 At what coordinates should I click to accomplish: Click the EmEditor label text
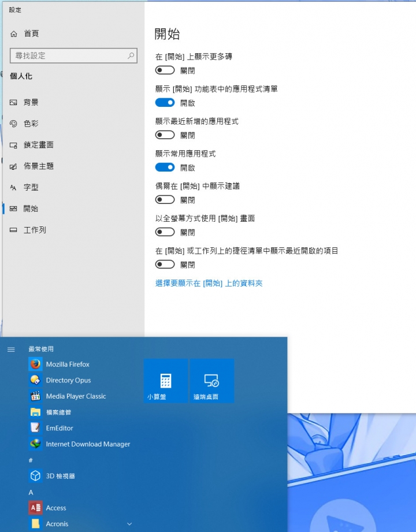pyautogui.click(x=60, y=428)
